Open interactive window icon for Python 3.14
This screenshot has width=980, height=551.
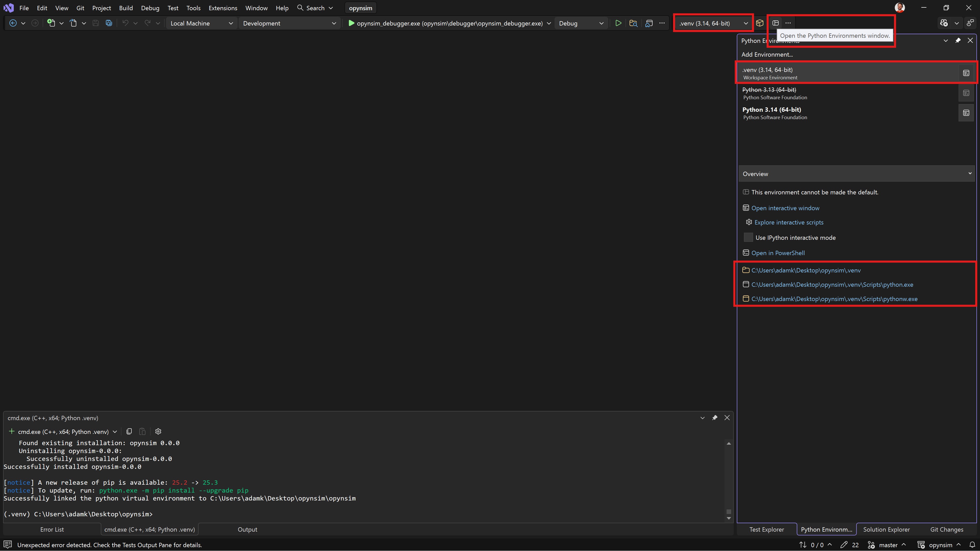pyautogui.click(x=966, y=113)
